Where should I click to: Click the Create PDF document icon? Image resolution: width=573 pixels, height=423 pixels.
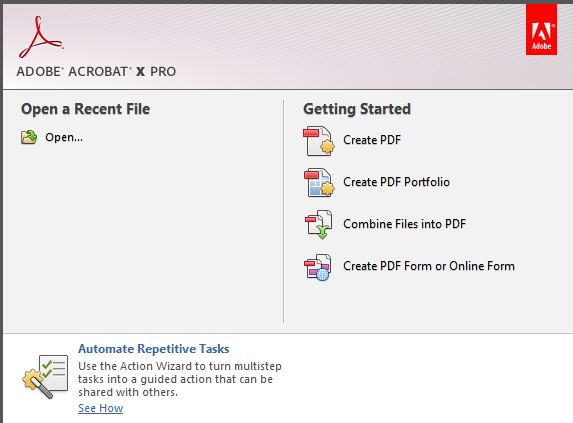pos(319,141)
